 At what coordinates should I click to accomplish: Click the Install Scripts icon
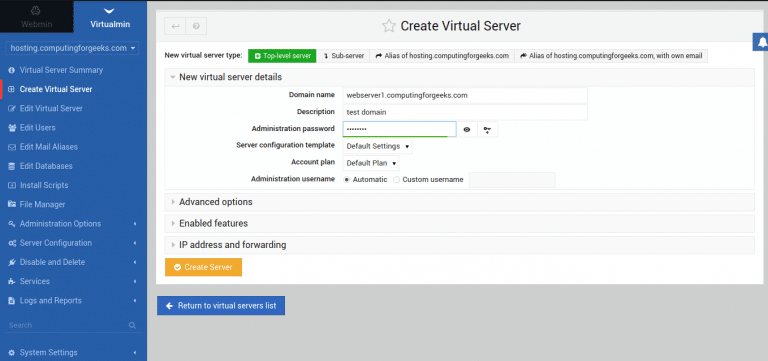tap(12, 185)
